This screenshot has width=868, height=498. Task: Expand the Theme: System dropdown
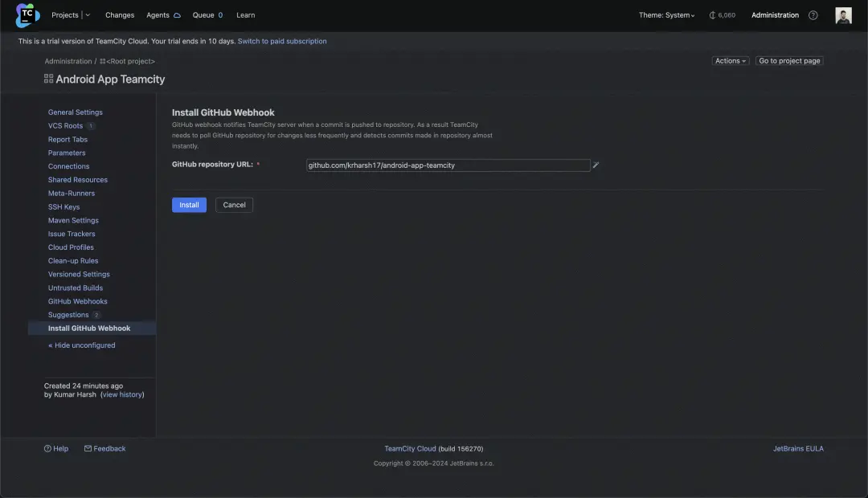pos(666,15)
